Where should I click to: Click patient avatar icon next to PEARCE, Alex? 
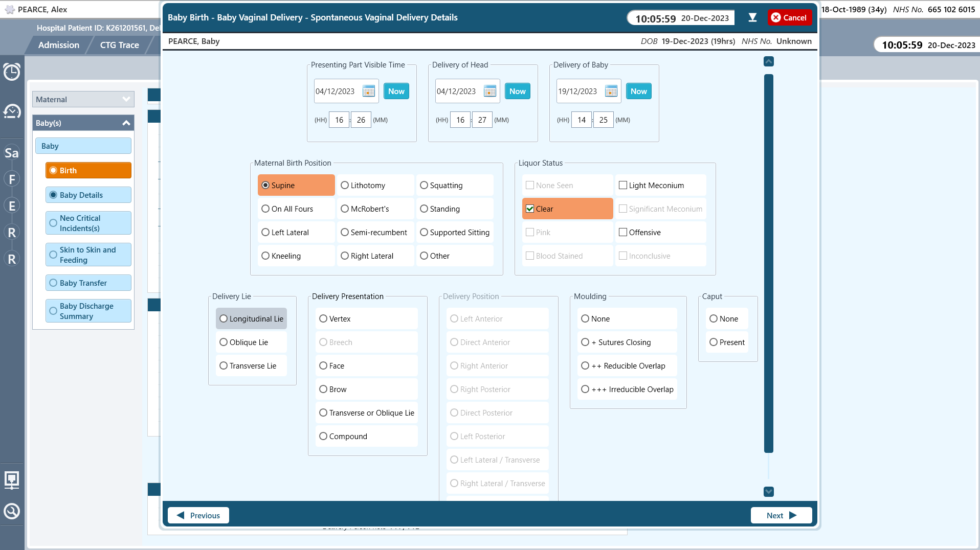tap(9, 9)
